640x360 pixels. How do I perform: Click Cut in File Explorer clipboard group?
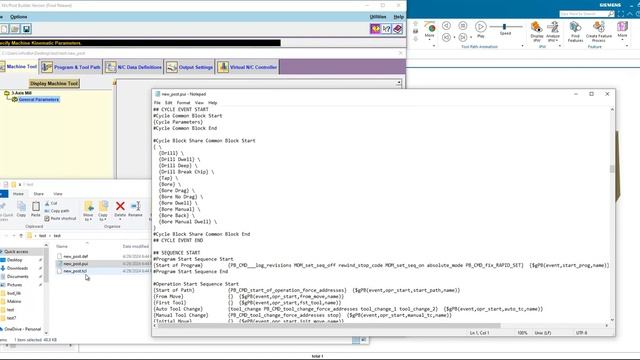point(51,203)
